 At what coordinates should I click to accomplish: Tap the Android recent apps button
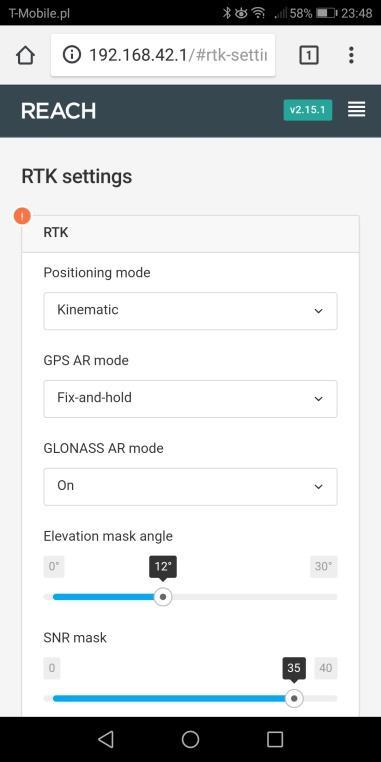(275, 739)
